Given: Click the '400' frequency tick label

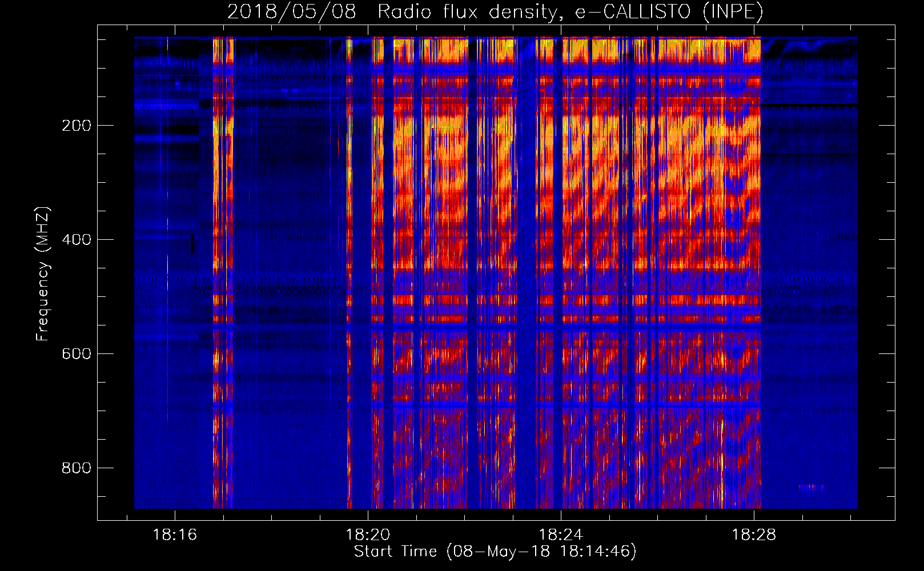Looking at the screenshot, I should click(77, 240).
